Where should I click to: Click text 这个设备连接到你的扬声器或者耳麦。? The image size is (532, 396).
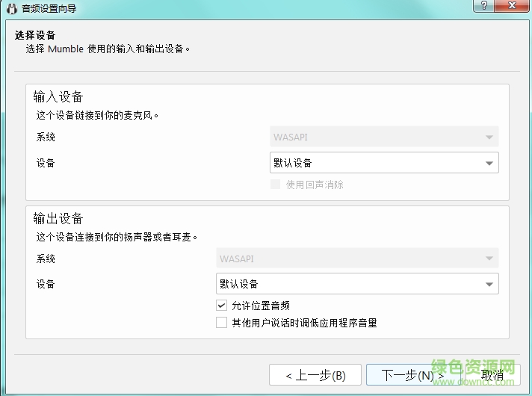[x=117, y=237]
